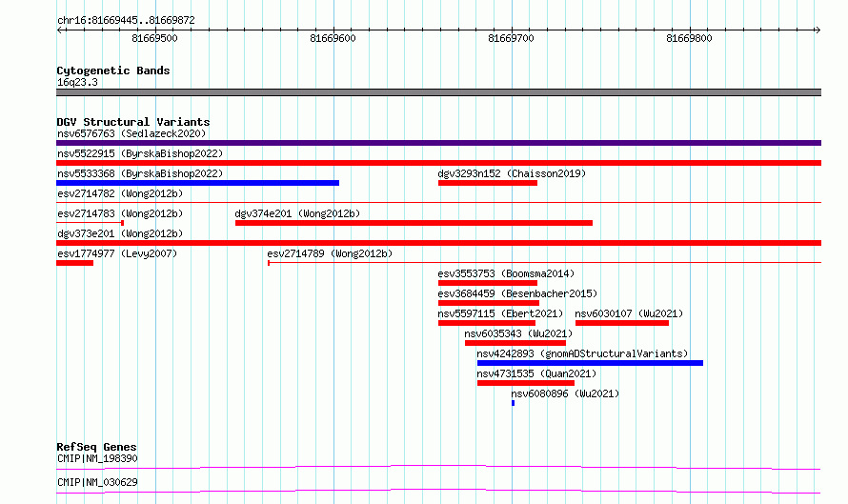Click the nsv6576763 (Sedlazeck2020) variant label
Screen dimensions: 848x504
[131, 133]
